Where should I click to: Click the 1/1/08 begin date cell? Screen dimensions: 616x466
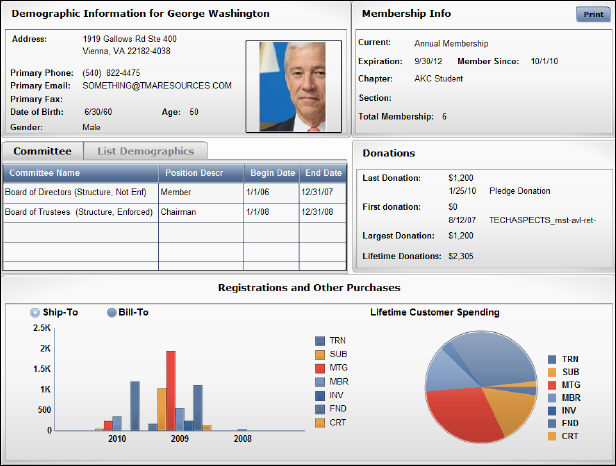click(x=271, y=213)
